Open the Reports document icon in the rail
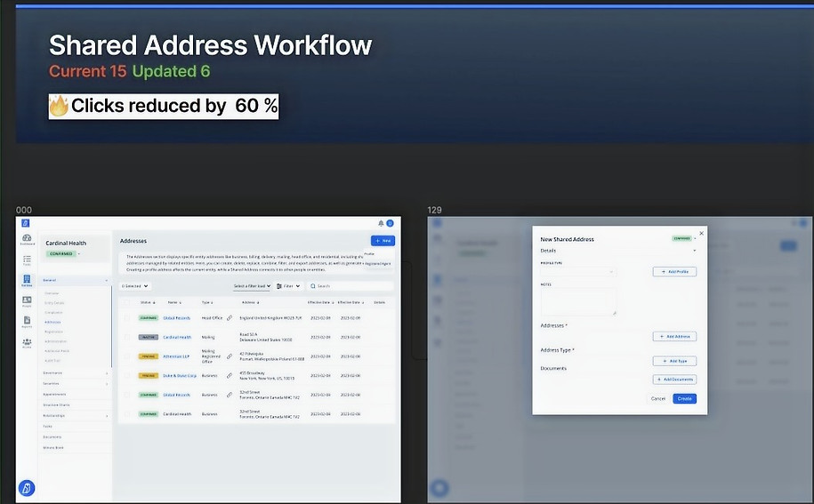814x504 pixels. tap(27, 322)
